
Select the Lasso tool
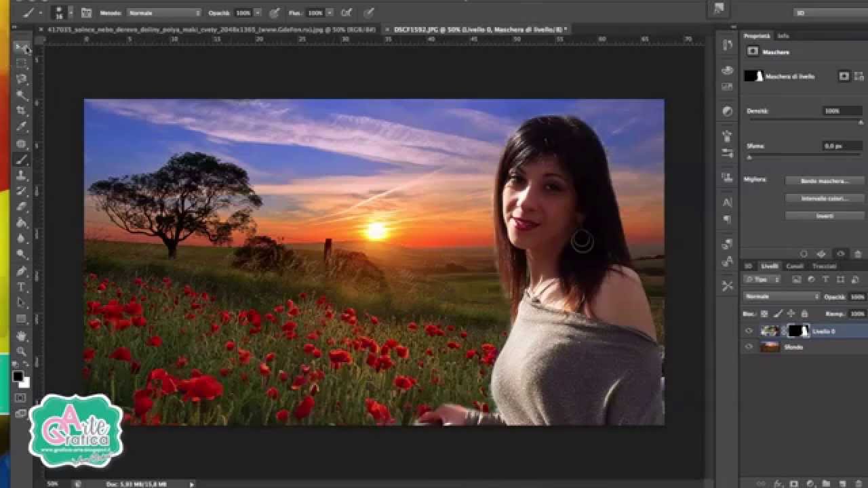tap(22, 79)
